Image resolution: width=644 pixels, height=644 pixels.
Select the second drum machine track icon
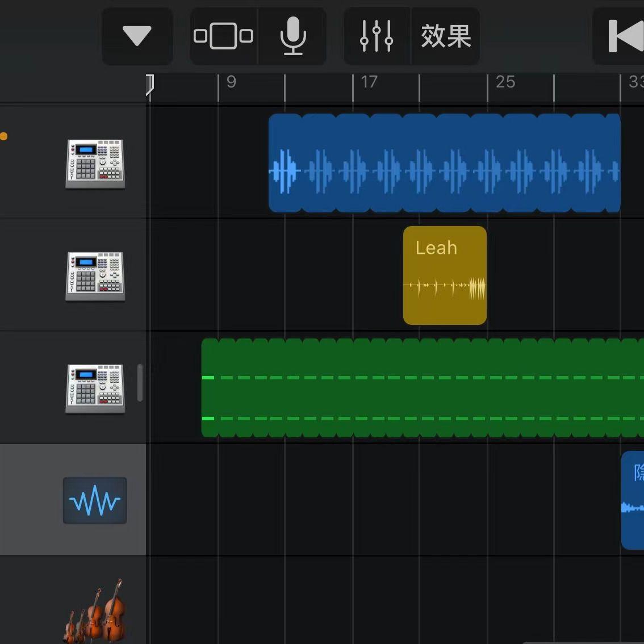95,276
